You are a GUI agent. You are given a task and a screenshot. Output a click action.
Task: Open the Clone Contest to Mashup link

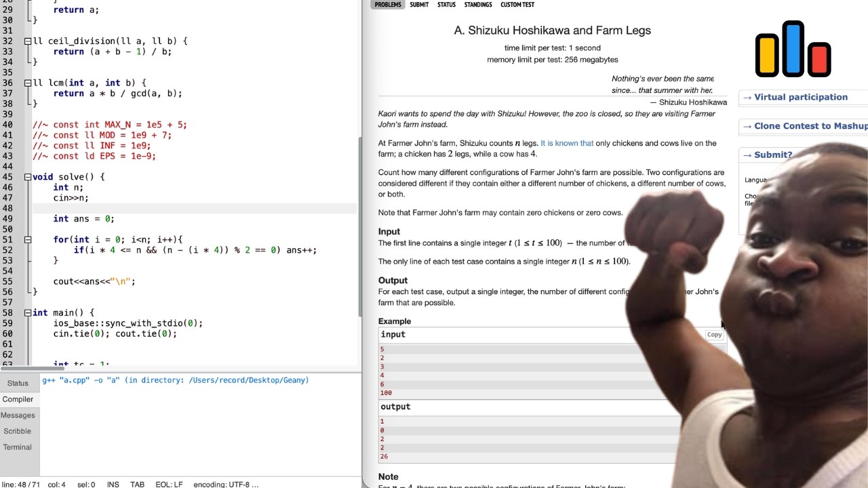pyautogui.click(x=810, y=126)
